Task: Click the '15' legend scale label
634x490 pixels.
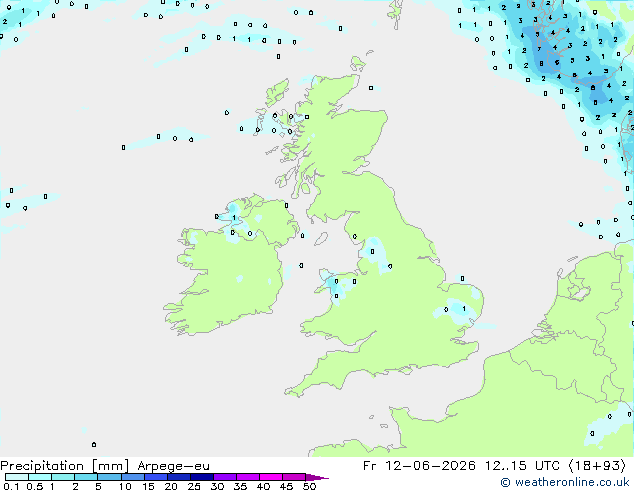Action: pos(148,486)
